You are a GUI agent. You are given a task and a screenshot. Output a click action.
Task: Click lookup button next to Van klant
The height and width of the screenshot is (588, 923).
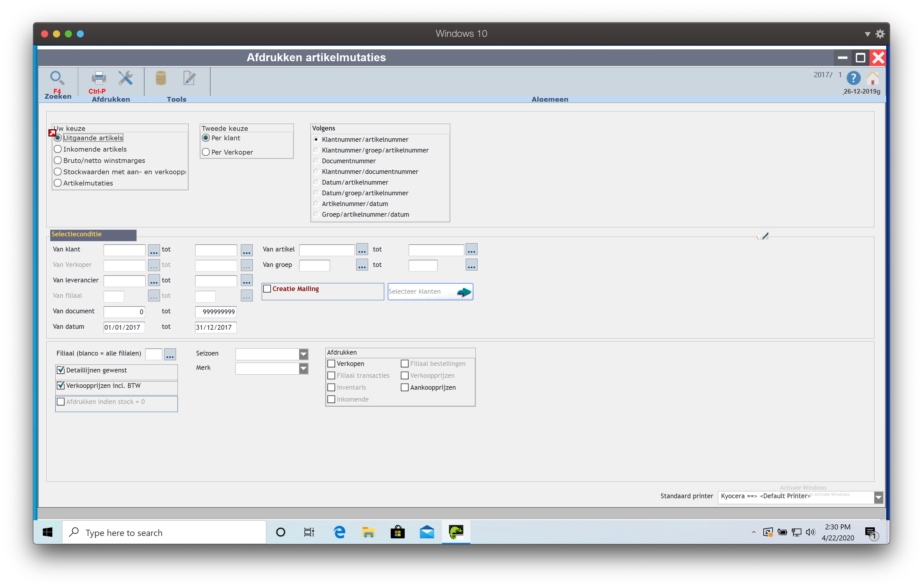coord(154,250)
